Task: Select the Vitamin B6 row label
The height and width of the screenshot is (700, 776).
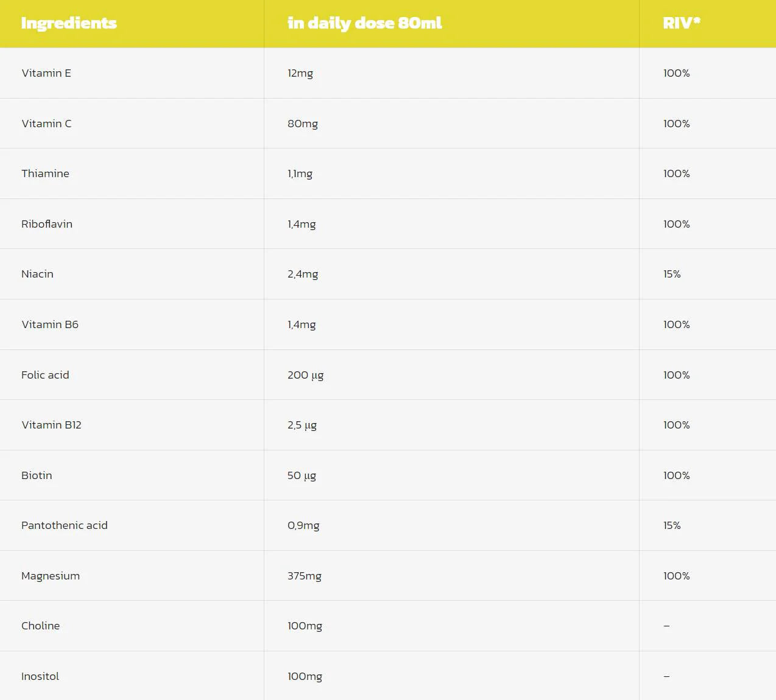Action: point(50,324)
